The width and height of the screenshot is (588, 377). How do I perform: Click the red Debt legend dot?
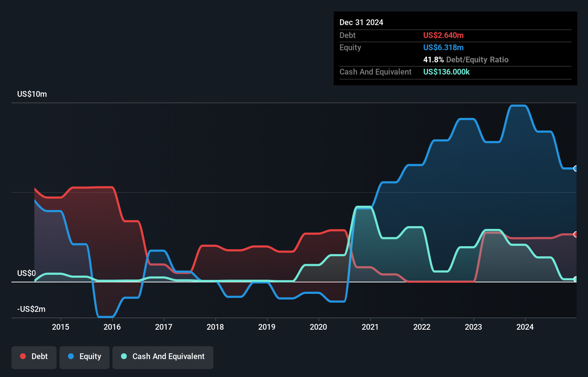point(23,356)
